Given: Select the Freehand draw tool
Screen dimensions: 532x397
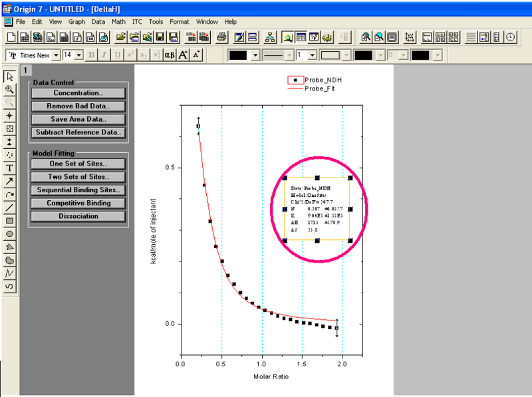Looking at the screenshot, I should pos(9,287).
